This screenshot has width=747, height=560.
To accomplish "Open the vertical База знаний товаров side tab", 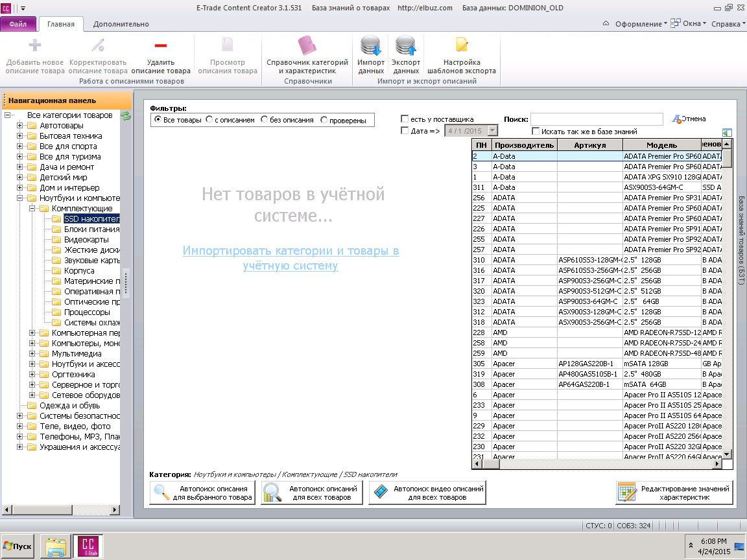I will point(741,240).
